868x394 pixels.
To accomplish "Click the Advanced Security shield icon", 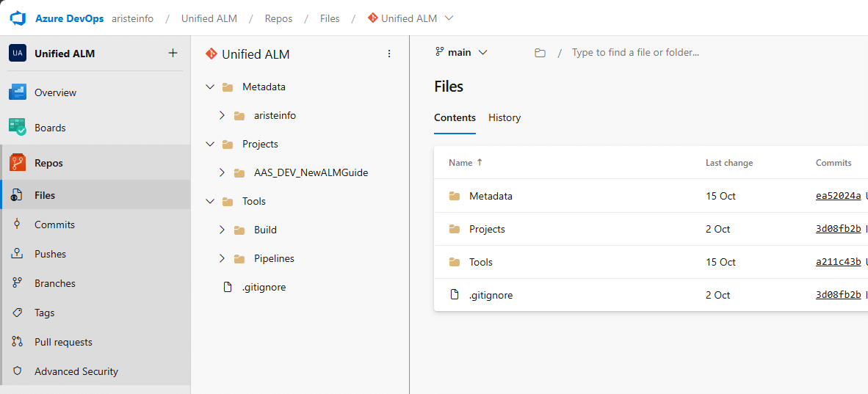I will [17, 371].
